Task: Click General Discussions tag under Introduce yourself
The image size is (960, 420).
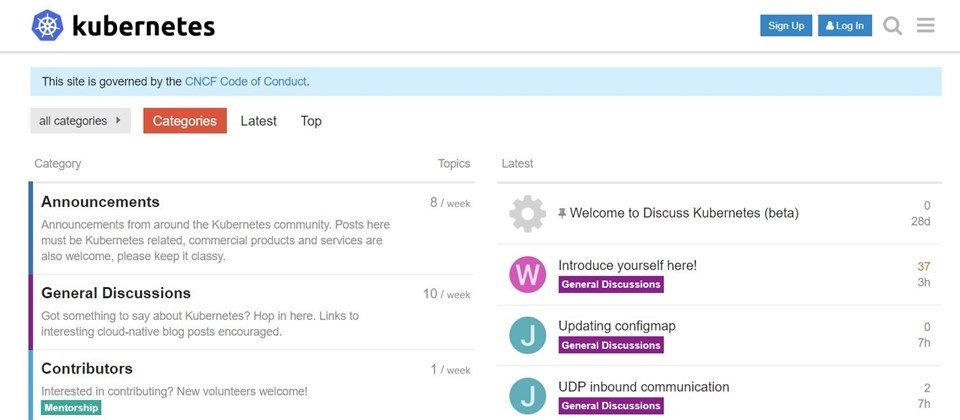Action: pyautogui.click(x=610, y=284)
